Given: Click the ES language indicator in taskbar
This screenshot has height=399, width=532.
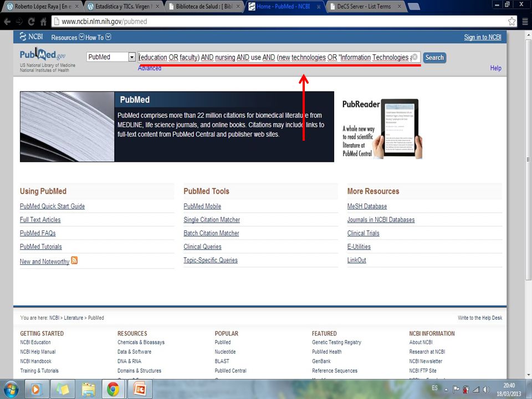Looking at the screenshot, I should click(x=434, y=388).
